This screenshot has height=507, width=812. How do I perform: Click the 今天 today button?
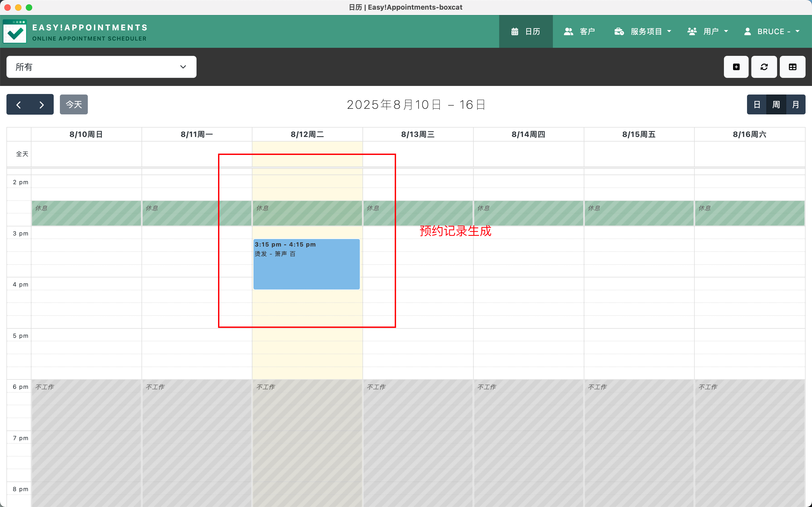point(74,105)
